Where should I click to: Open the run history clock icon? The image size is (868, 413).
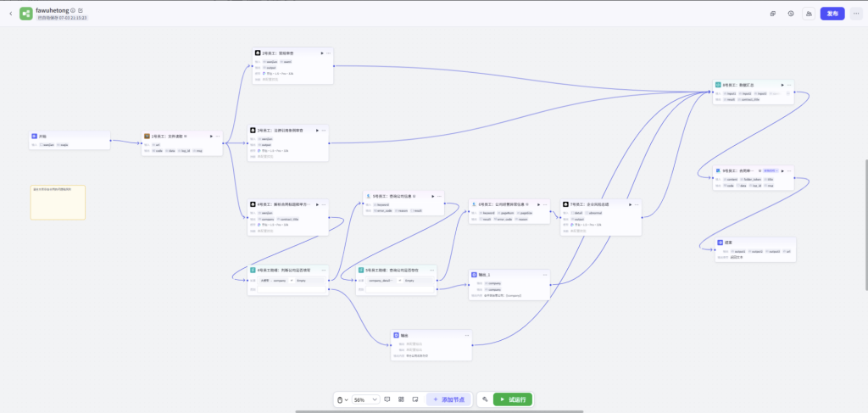pyautogui.click(x=791, y=14)
